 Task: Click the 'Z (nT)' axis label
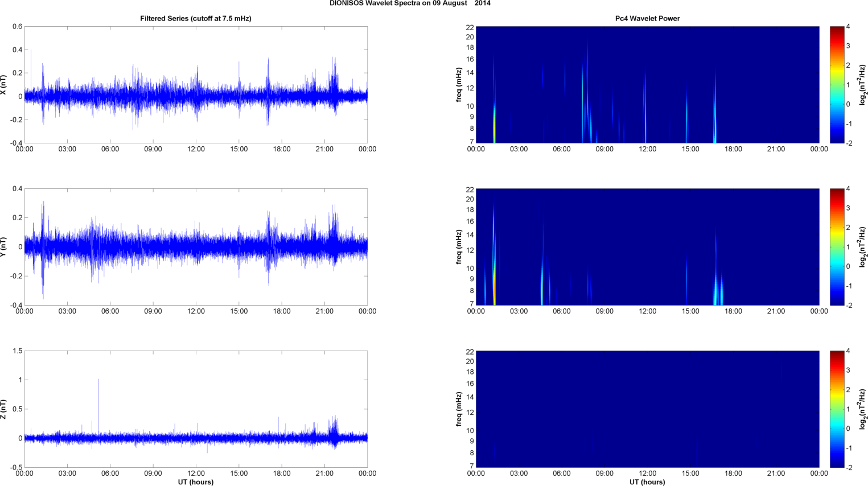(x=3, y=409)
